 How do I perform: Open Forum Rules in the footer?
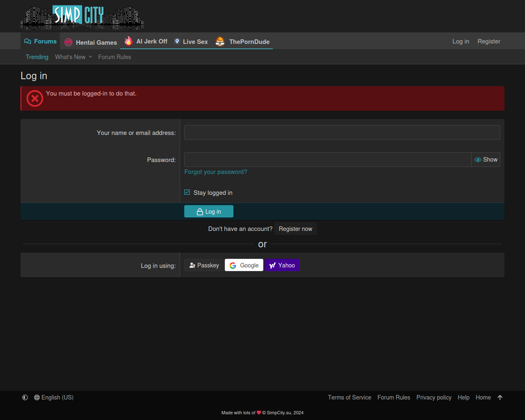click(394, 397)
